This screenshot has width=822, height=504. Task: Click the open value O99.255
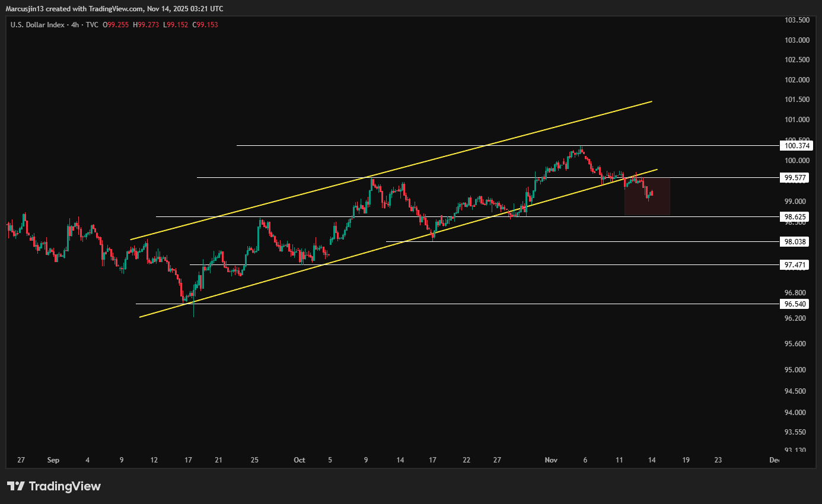[116, 24]
